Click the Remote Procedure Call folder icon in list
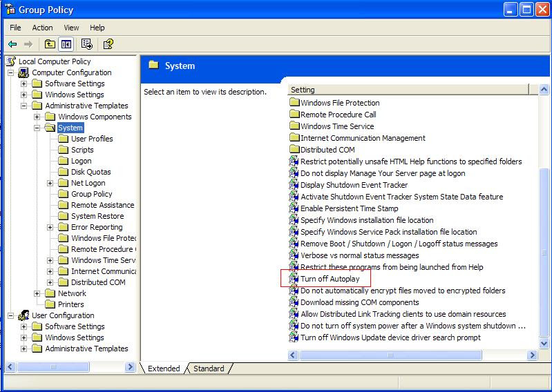This screenshot has height=392, width=552. pyautogui.click(x=294, y=115)
